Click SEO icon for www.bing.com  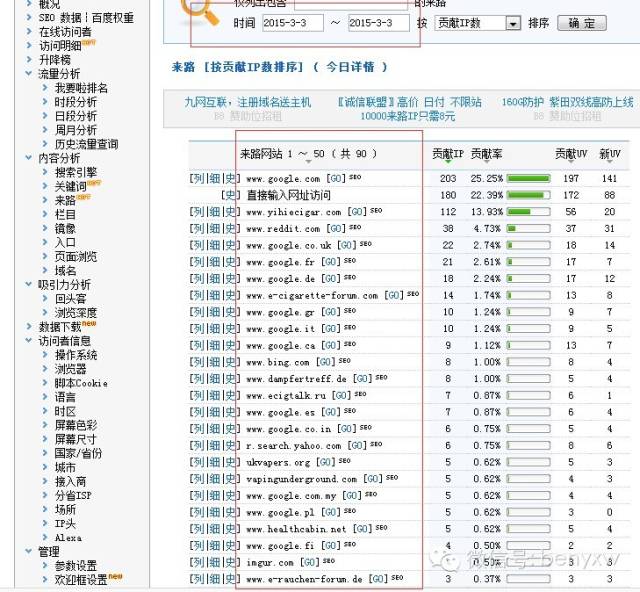pyautogui.click(x=344, y=361)
